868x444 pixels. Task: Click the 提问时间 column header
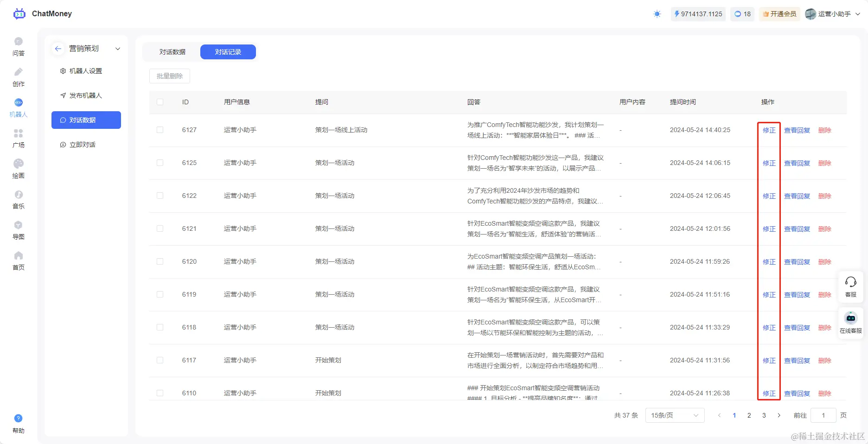[x=683, y=102]
